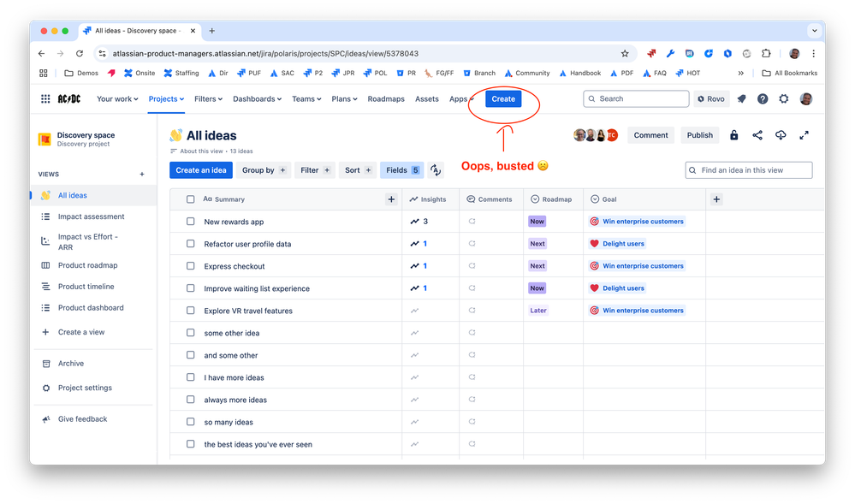Click comment icon for Express checkout row
Screen dimensions: 855x504
click(472, 266)
